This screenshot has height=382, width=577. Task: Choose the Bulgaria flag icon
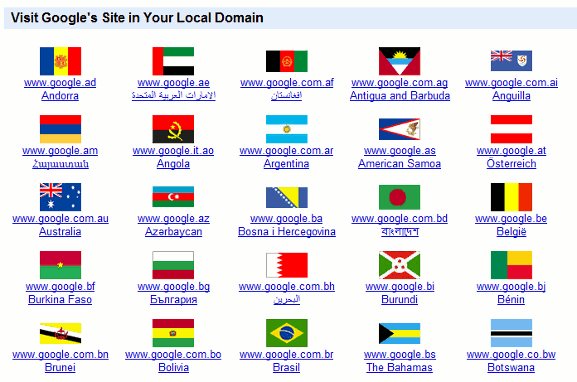(x=173, y=265)
